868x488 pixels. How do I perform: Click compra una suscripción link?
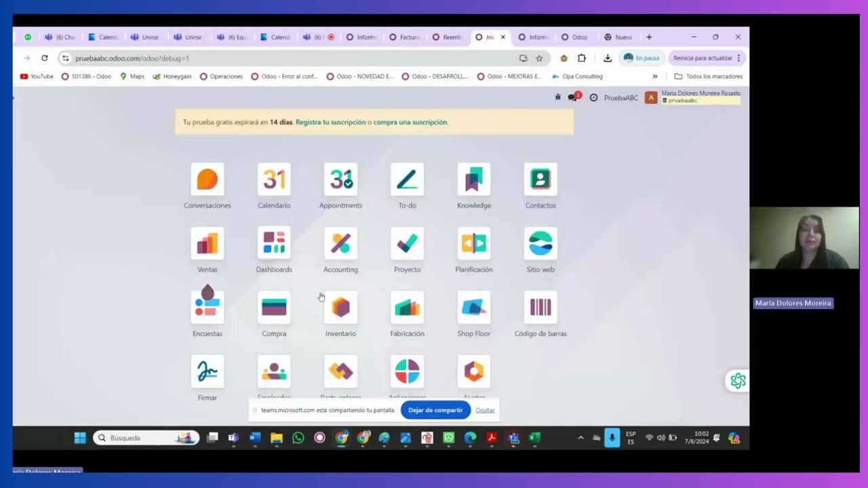(410, 122)
